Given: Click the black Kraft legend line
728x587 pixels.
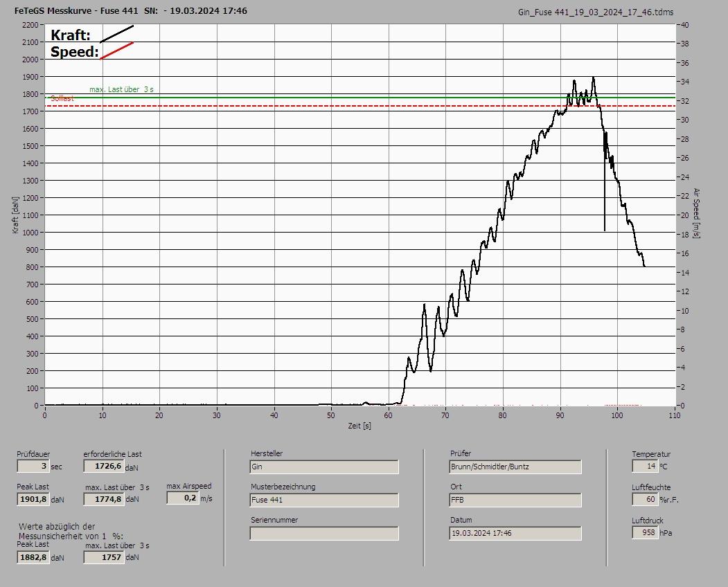Looking at the screenshot, I should click(116, 34).
